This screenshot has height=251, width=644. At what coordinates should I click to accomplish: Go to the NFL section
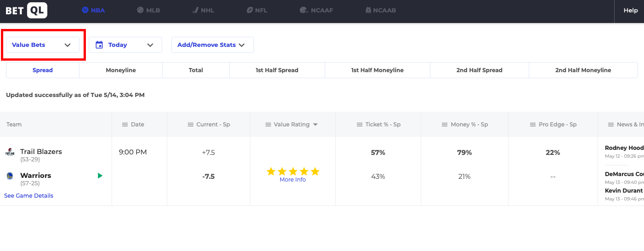coord(257,10)
